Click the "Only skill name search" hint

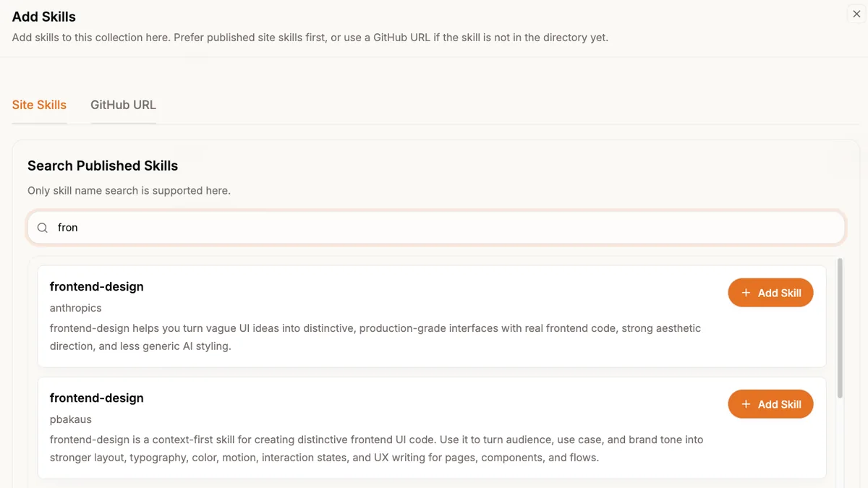[x=129, y=191]
